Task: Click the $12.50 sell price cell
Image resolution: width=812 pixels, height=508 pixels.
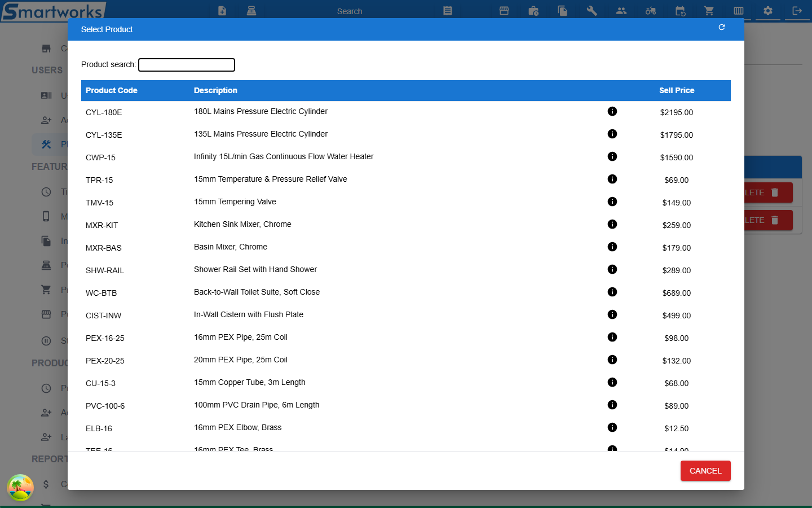Action: tap(677, 428)
